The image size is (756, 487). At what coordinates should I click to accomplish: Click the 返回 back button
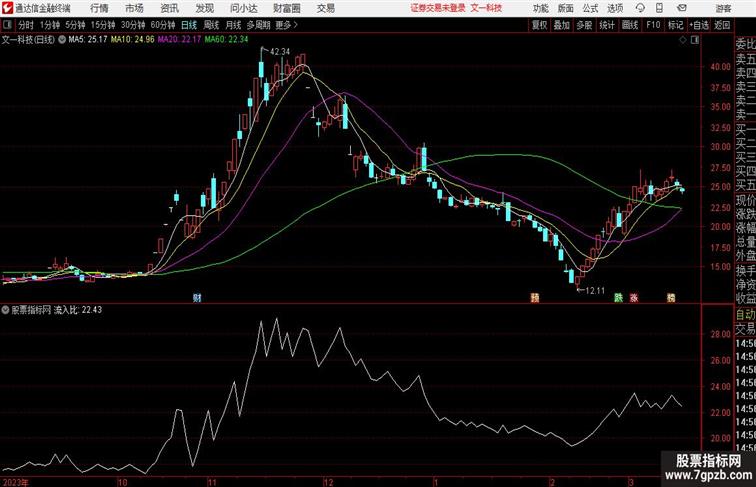(722, 25)
